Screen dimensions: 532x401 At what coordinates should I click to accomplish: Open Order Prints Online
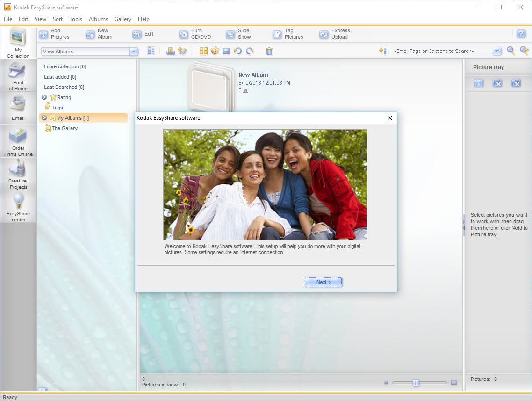tap(18, 141)
